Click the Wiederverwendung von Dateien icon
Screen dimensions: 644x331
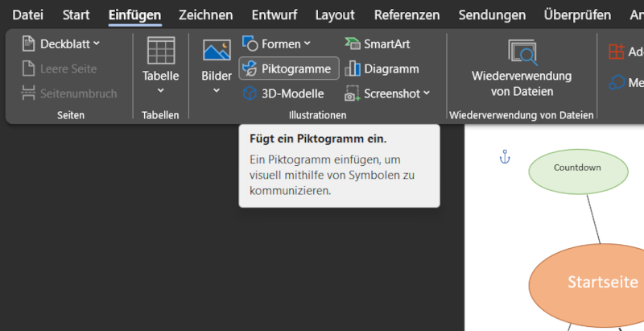coord(521,52)
